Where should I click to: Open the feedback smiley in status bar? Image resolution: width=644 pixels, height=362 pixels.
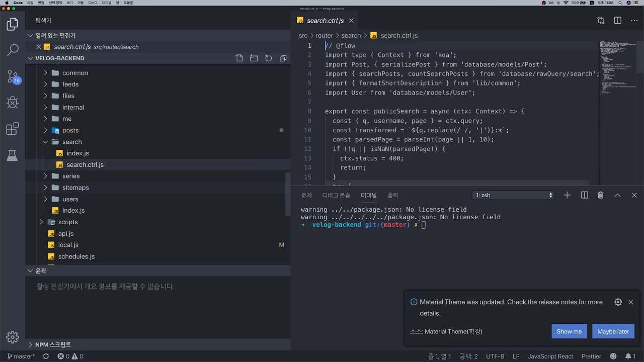[x=613, y=356]
